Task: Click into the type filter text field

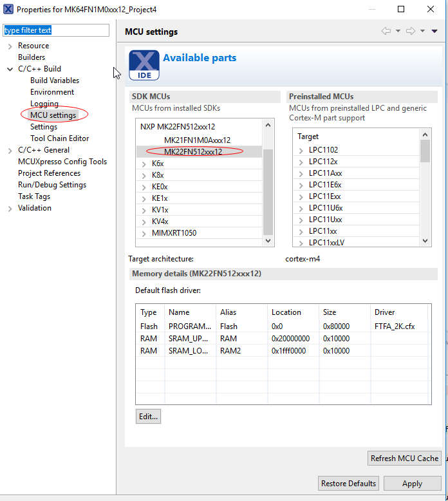Action: point(56,30)
